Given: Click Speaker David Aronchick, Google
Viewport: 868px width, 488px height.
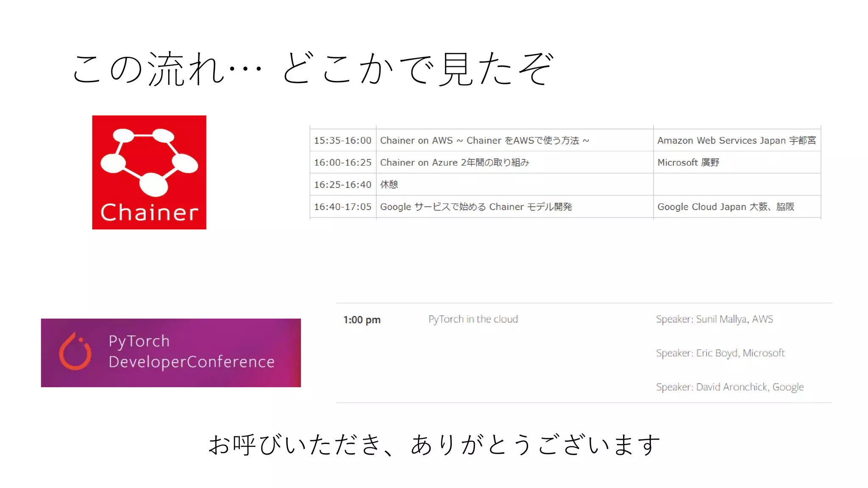Looking at the screenshot, I should [729, 387].
